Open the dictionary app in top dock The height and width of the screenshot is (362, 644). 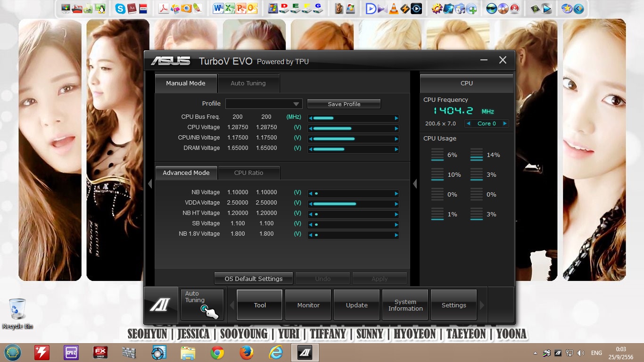pyautogui.click(x=132, y=8)
